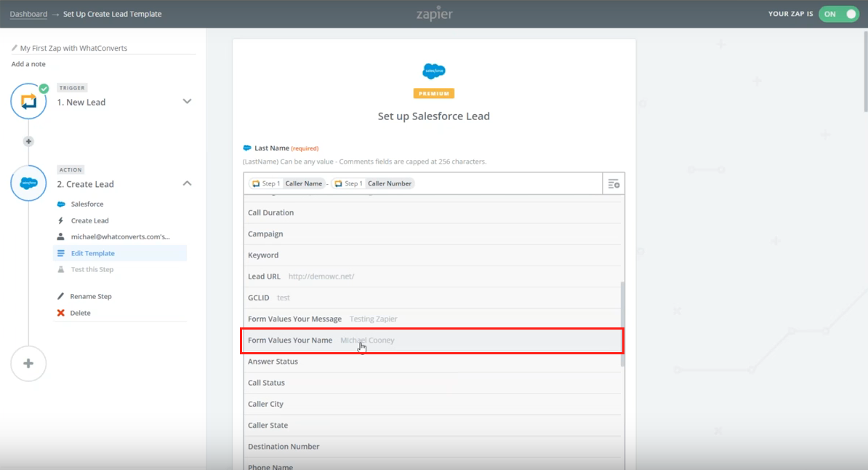Image resolution: width=868 pixels, height=470 pixels.
Task: Open the Dashboard link
Action: 28,14
